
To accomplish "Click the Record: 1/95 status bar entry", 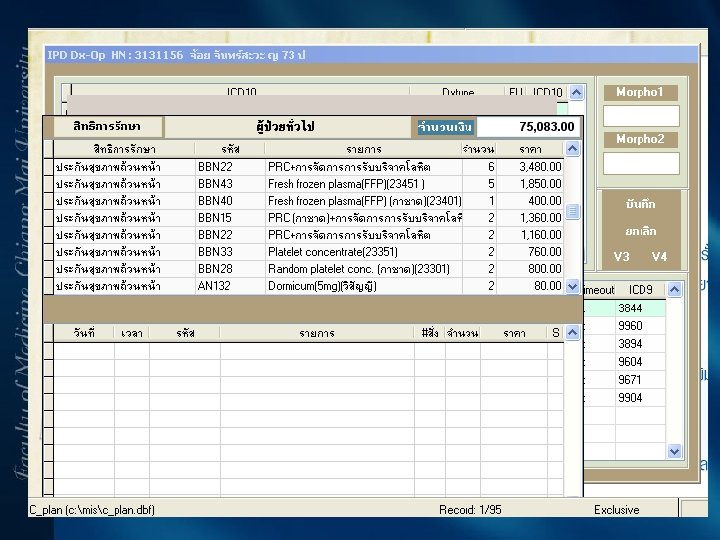I will [x=470, y=510].
